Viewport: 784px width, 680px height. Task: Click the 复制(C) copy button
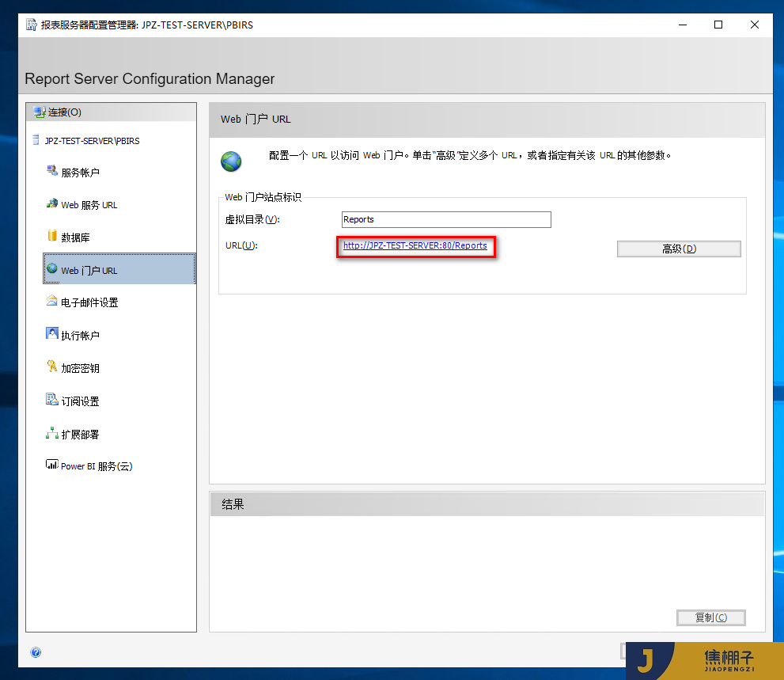pos(710,617)
